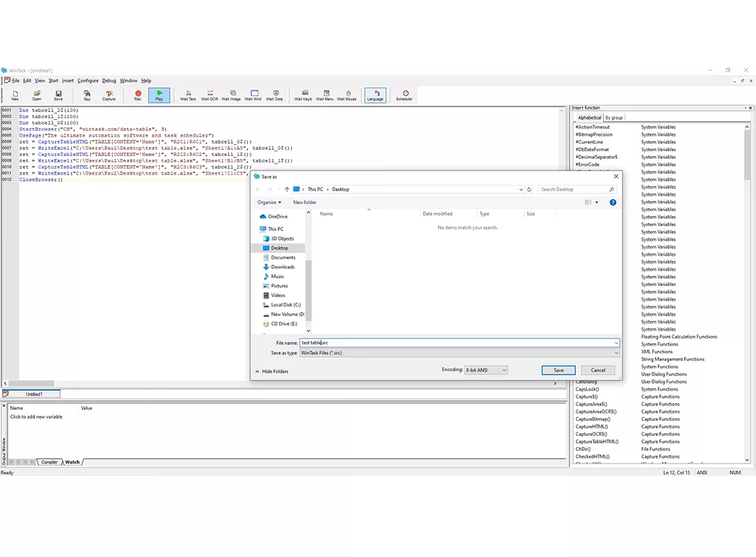This screenshot has width=756, height=557.
Task: Insert a Wait Keyb statement
Action: coord(303,95)
